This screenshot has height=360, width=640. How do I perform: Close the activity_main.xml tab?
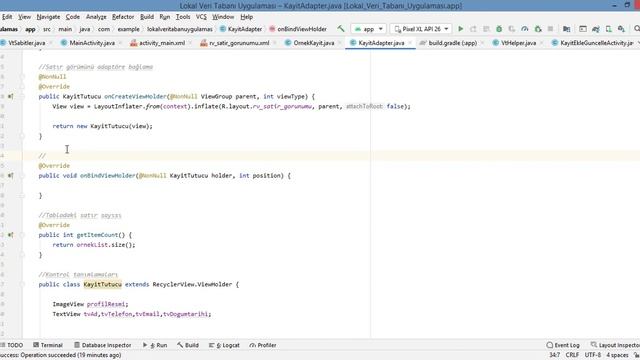(x=191, y=43)
